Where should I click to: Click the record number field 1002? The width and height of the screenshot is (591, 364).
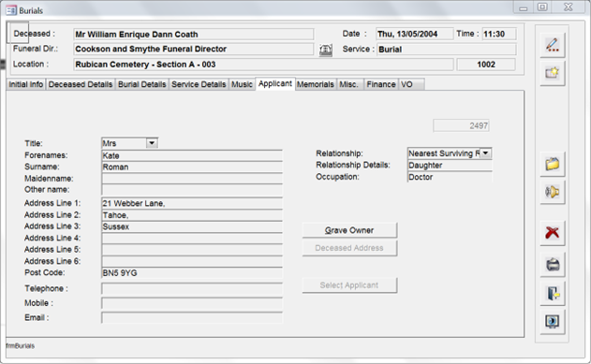[486, 65]
